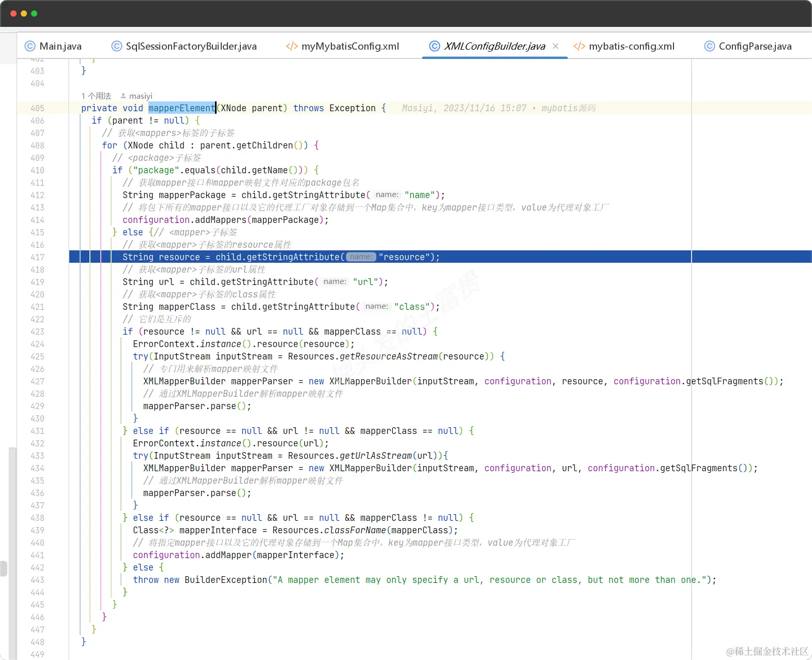
Task: Open the mybatis-config.xml tab
Action: pyautogui.click(x=624, y=46)
